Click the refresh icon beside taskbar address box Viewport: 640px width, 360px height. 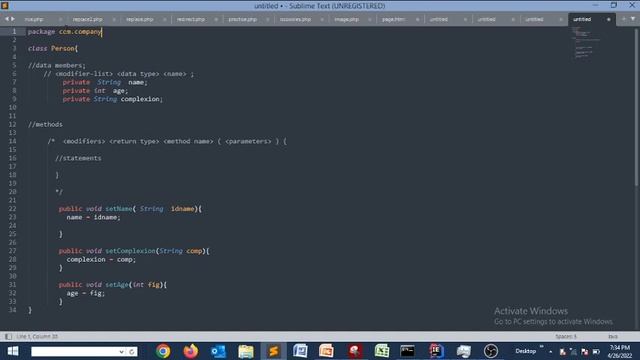coord(132,351)
